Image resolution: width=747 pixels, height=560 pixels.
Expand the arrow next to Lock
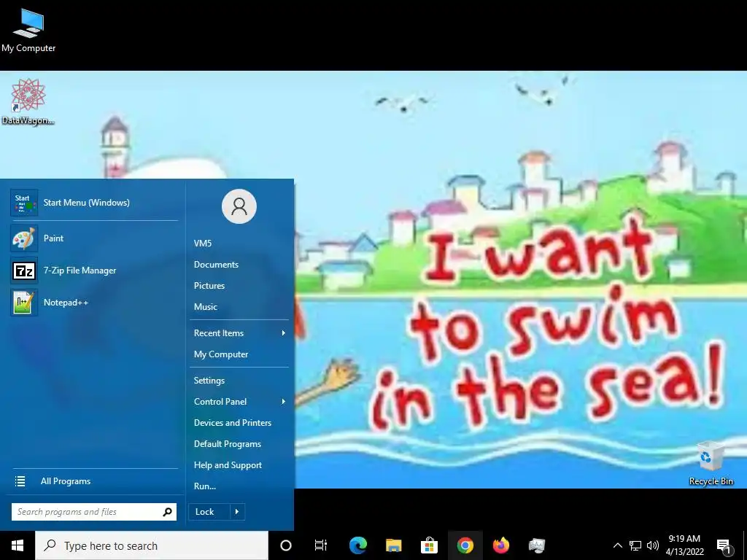pyautogui.click(x=237, y=512)
